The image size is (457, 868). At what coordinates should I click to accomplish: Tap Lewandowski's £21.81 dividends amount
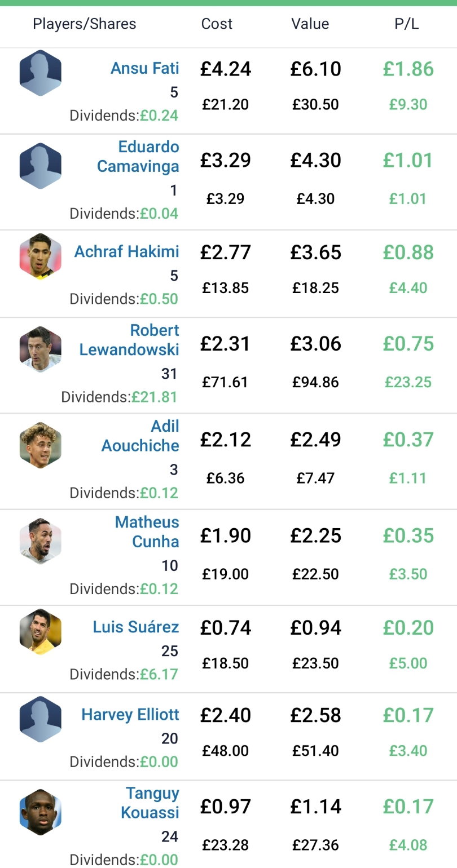click(155, 397)
